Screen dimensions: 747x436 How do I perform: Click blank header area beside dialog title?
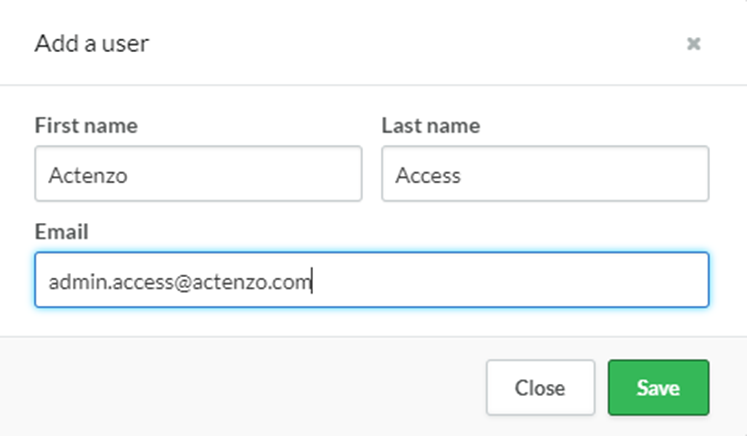tap(414, 43)
